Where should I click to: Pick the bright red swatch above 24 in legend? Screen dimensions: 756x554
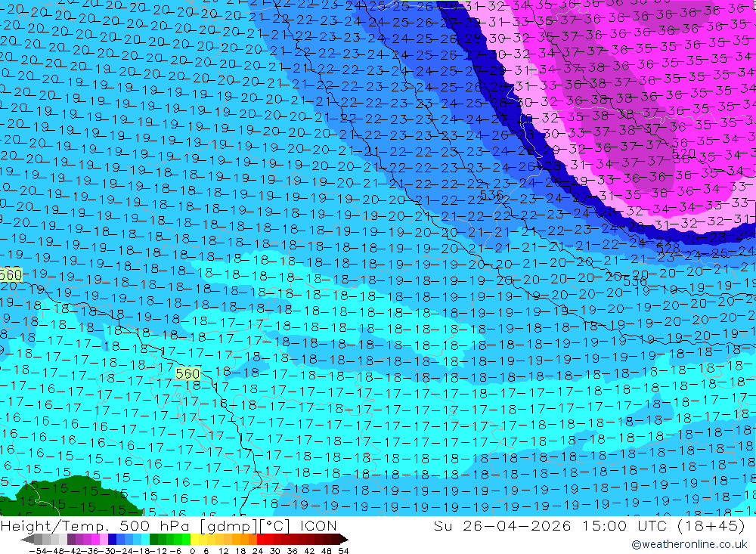pyautogui.click(x=261, y=539)
